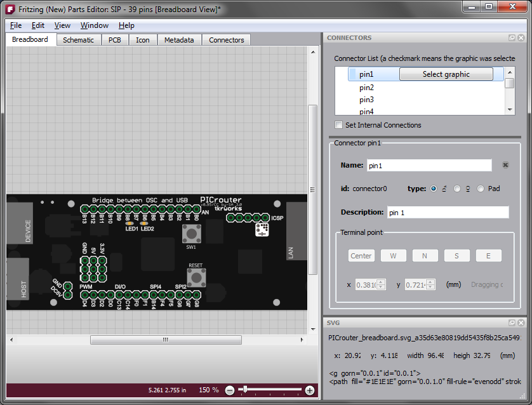Increase terminal point x value using stepper

[x=381, y=282]
